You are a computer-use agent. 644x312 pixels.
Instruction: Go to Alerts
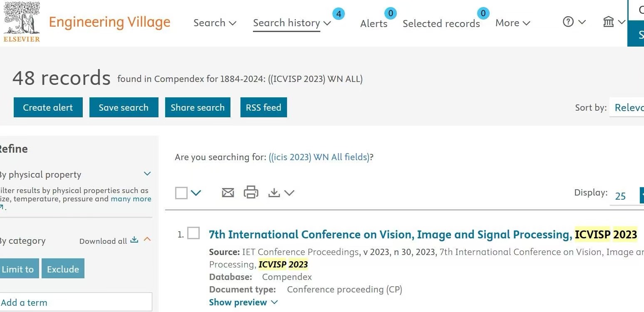click(374, 24)
